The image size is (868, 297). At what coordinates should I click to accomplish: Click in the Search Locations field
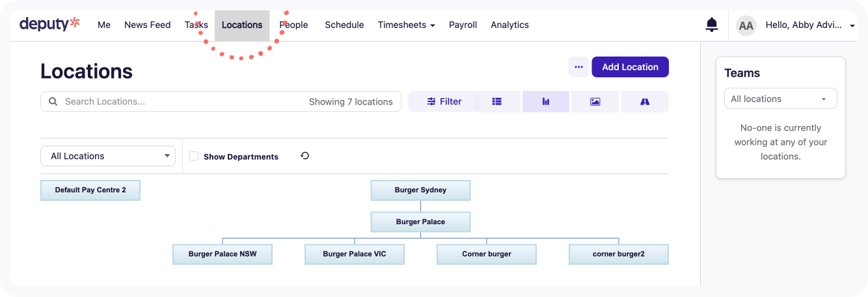(x=182, y=101)
